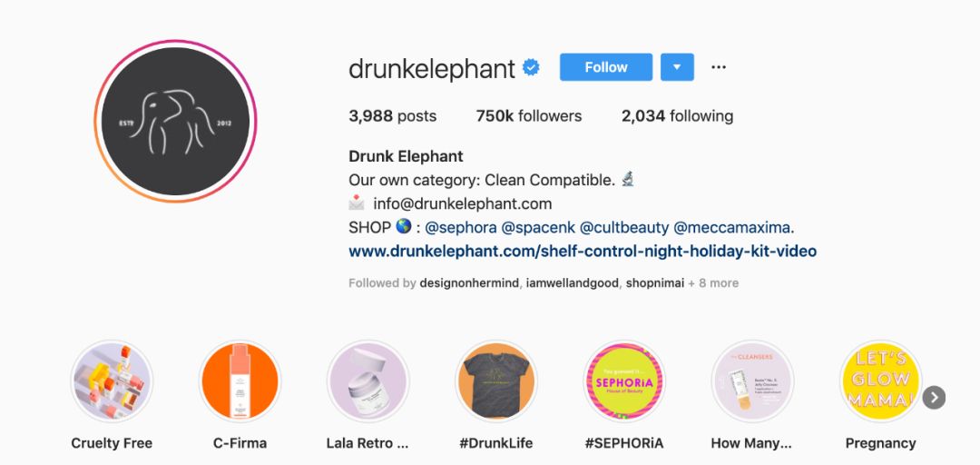View the 750k followers list

tap(529, 115)
